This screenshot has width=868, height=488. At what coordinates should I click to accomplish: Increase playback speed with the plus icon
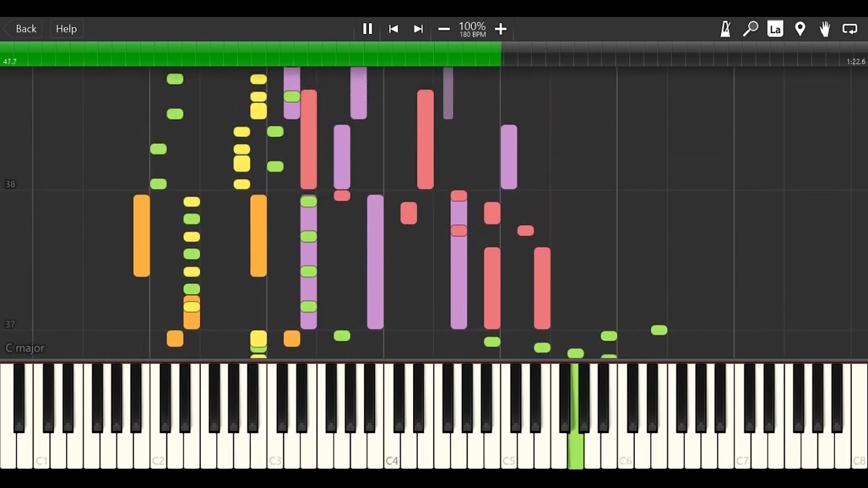pos(500,28)
